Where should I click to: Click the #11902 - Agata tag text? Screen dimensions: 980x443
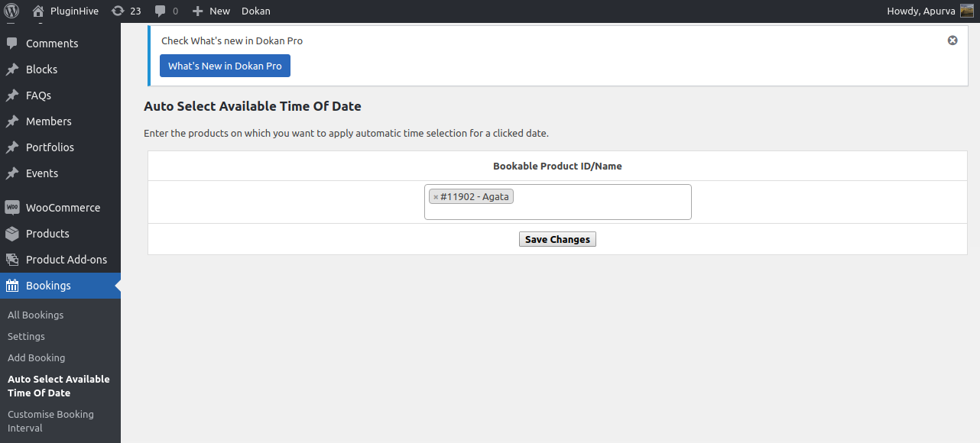tap(475, 196)
